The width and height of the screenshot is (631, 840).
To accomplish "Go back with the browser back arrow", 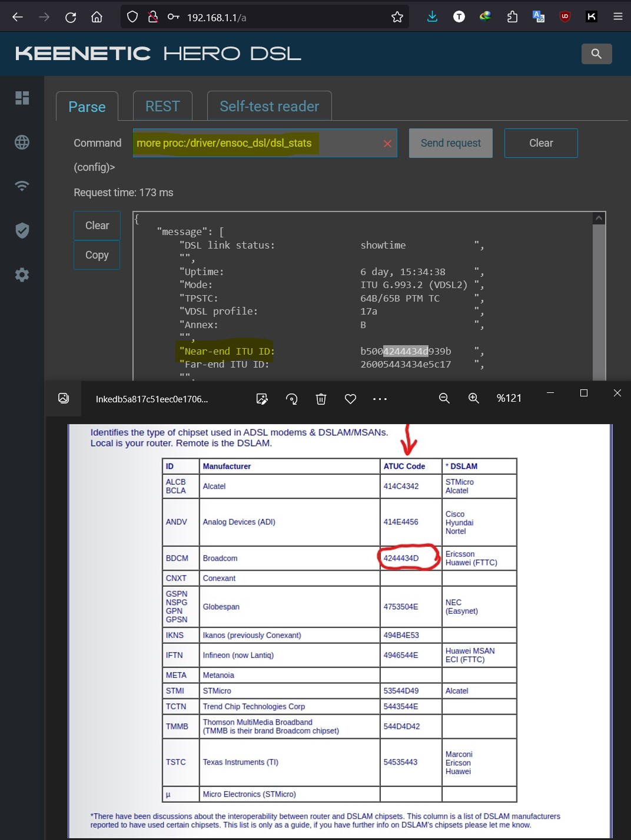I will [x=18, y=17].
